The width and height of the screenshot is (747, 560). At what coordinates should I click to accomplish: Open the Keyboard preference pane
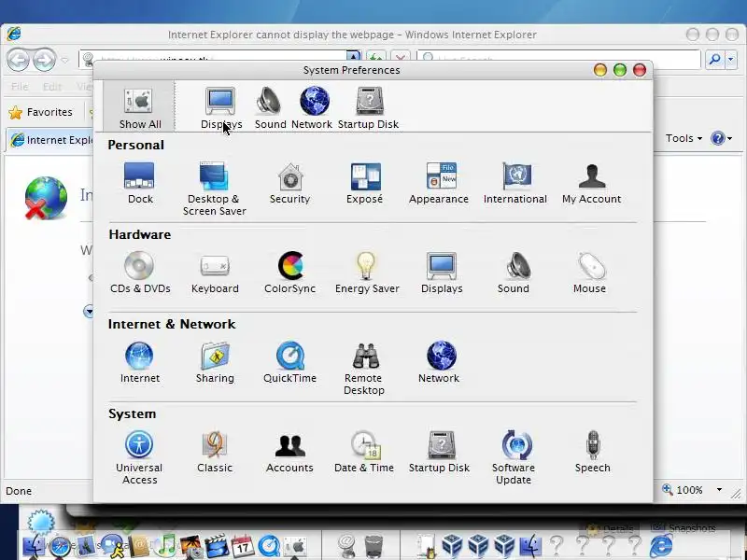pos(215,273)
